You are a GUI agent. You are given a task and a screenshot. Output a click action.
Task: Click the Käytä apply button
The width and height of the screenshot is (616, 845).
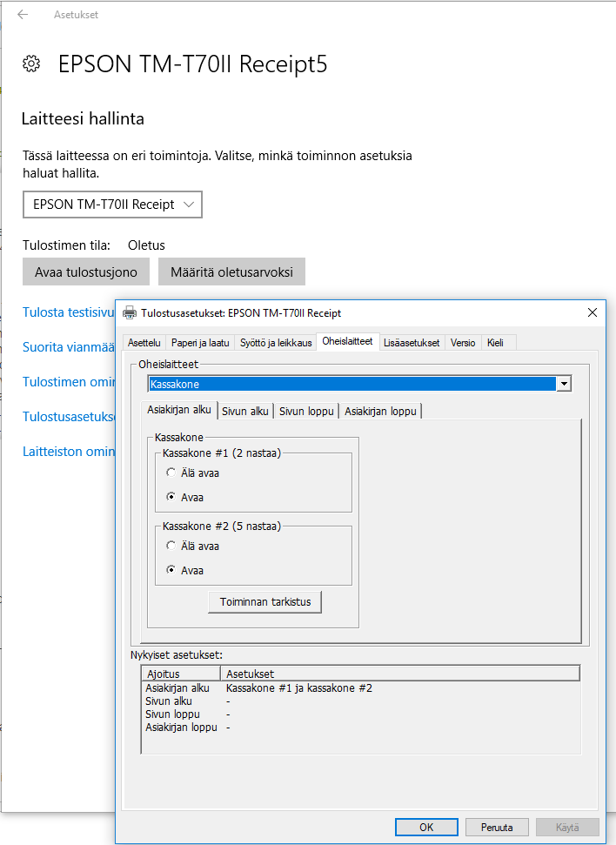[567, 828]
